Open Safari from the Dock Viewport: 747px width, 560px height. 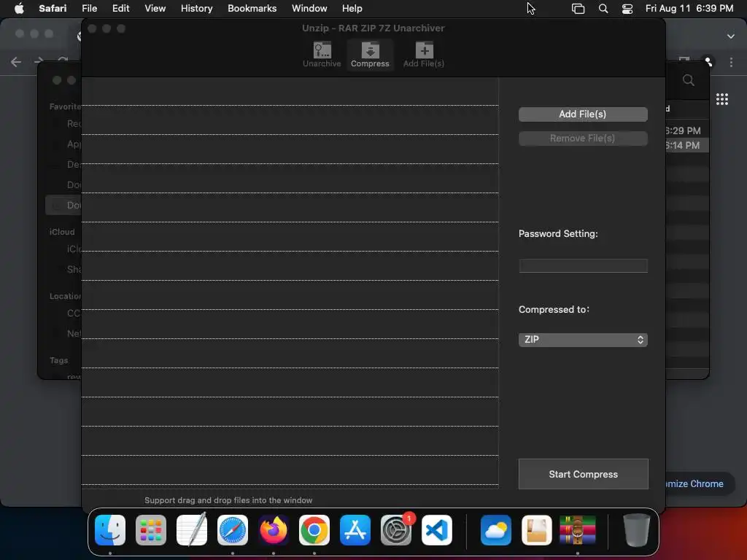[233, 530]
